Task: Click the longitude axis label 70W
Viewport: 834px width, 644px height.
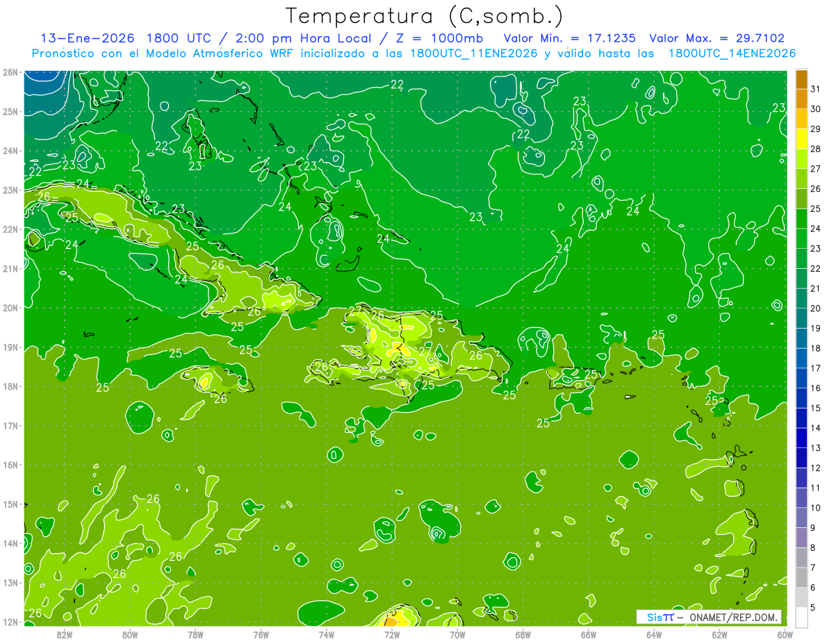Action: pyautogui.click(x=457, y=634)
